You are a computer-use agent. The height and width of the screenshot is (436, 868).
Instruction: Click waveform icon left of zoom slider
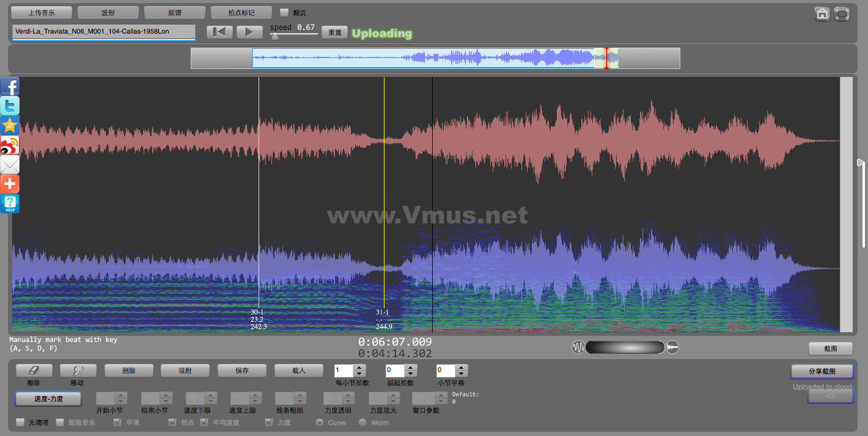point(578,347)
